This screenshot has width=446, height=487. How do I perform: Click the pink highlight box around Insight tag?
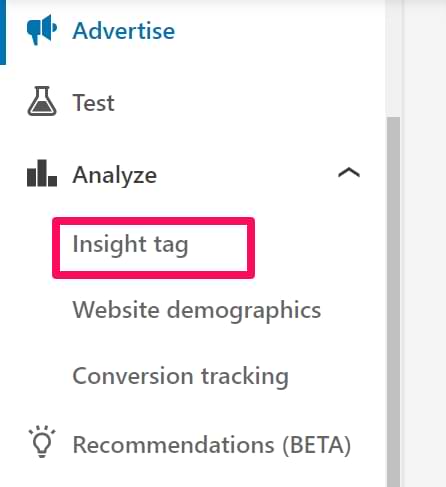[x=153, y=248]
